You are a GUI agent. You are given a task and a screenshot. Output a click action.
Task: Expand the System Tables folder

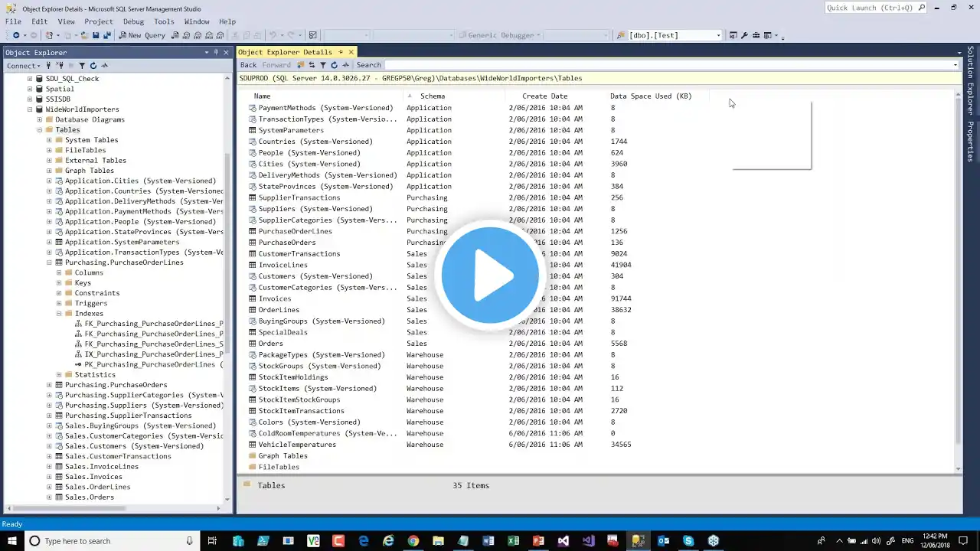pos(49,140)
